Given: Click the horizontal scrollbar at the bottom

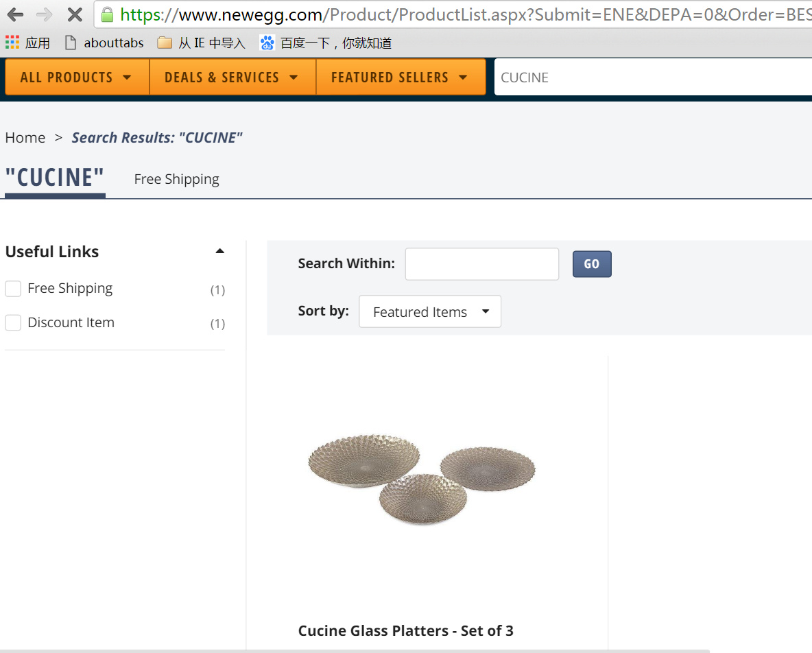Looking at the screenshot, I should click(x=355, y=651).
